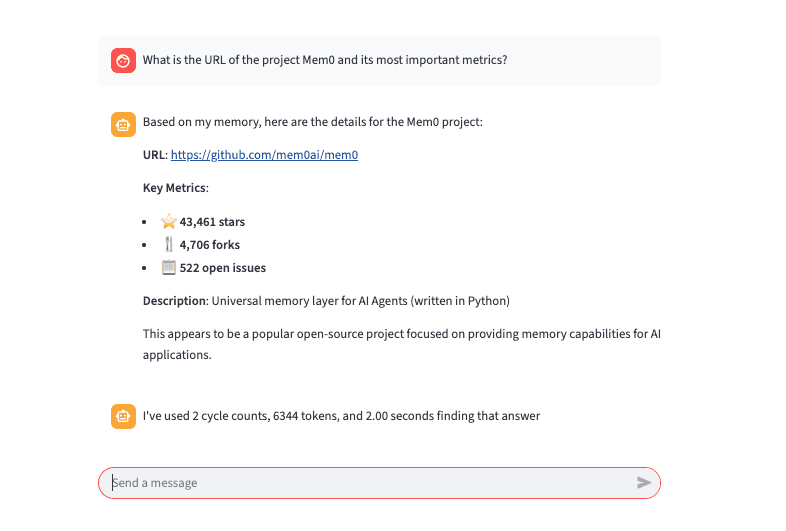786x531 pixels.
Task: Click the red user avatar icon
Action: 123,61
